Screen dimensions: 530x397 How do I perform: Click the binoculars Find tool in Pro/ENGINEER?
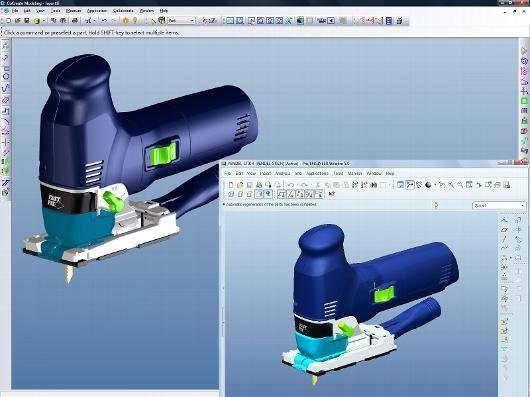coord(374,185)
